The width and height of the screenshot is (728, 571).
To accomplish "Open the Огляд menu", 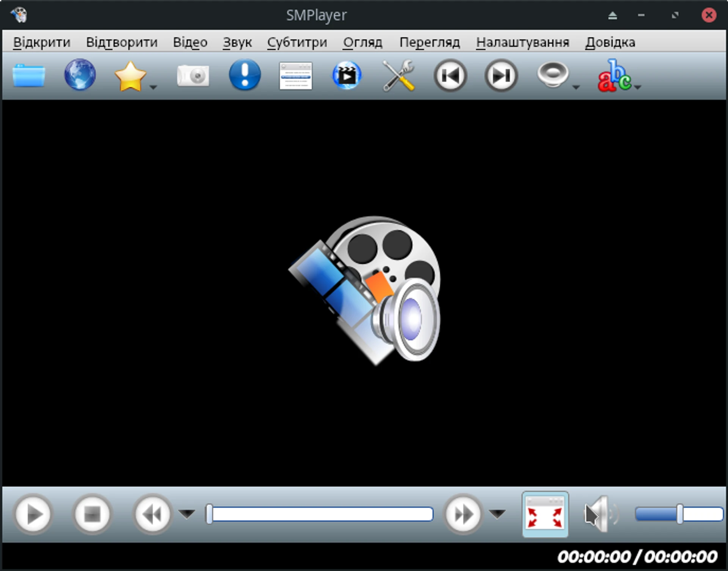I will click(x=362, y=42).
